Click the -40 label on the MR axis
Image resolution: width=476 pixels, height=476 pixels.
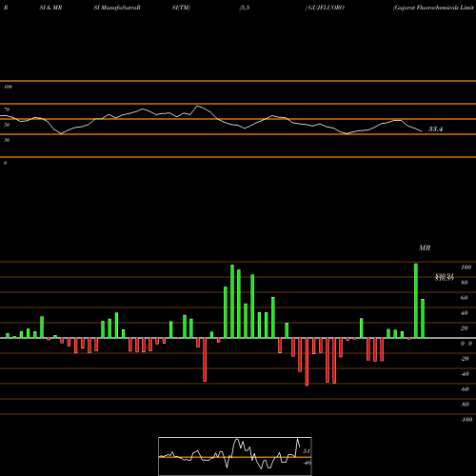pyautogui.click(x=465, y=374)
